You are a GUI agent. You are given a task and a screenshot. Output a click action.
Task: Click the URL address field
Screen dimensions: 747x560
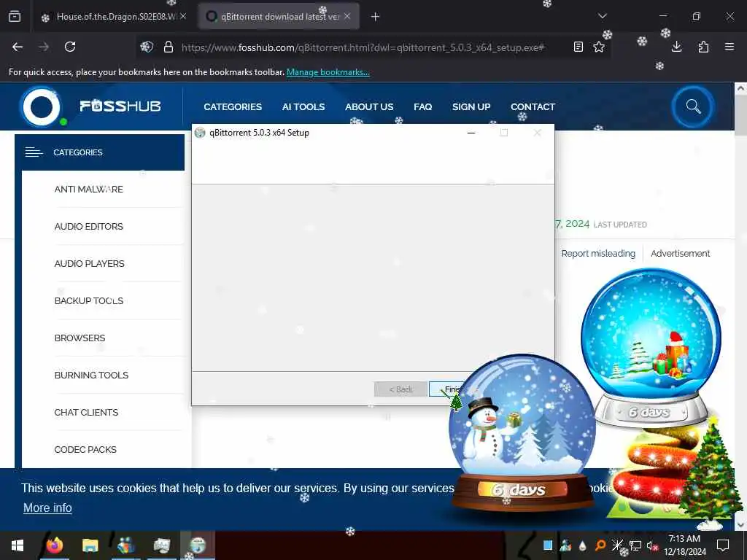click(x=362, y=47)
